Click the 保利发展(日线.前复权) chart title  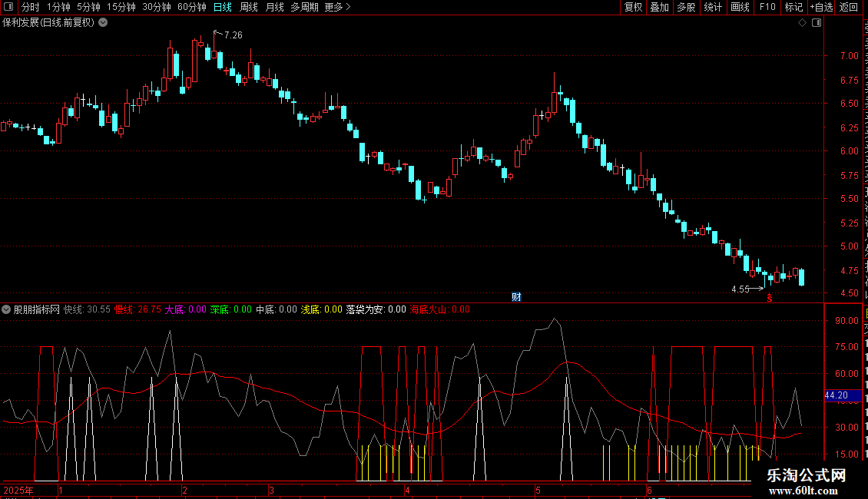(48, 23)
